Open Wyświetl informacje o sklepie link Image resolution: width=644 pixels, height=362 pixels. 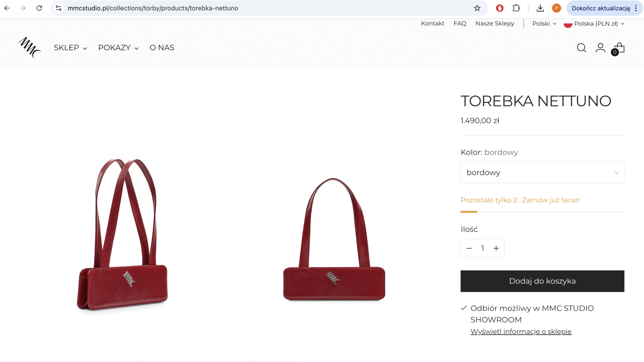[521, 331]
